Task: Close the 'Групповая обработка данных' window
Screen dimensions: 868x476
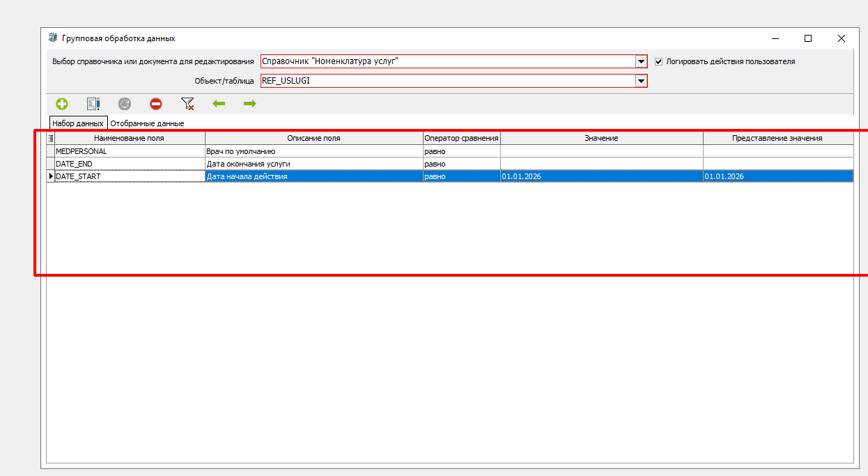Action: pyautogui.click(x=842, y=38)
